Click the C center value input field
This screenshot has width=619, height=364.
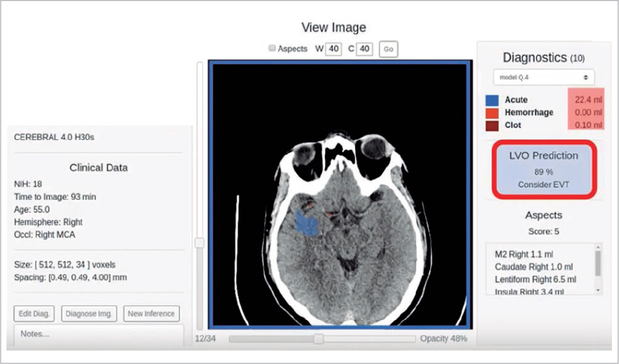pos(364,49)
